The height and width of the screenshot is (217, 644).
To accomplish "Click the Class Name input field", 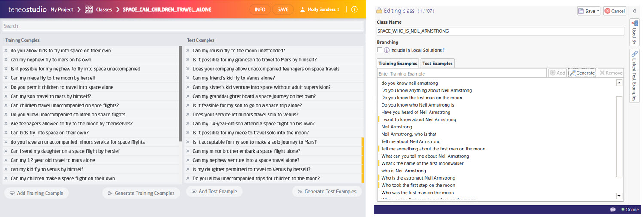I will 500,31.
